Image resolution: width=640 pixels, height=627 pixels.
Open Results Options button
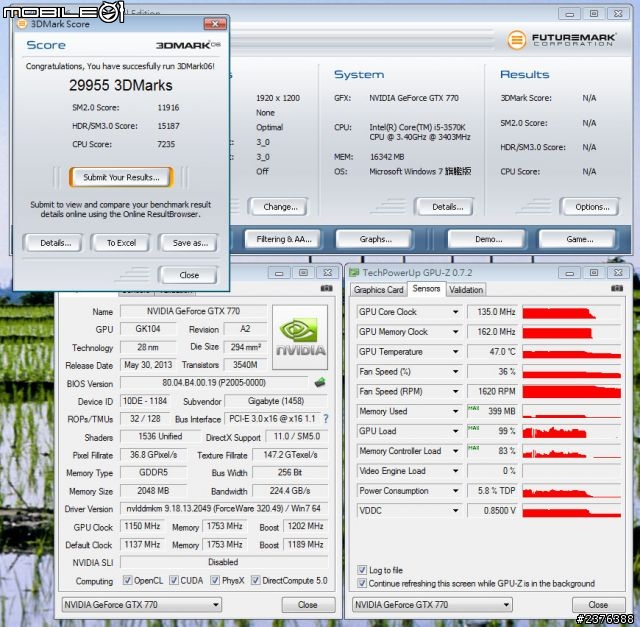tap(592, 207)
